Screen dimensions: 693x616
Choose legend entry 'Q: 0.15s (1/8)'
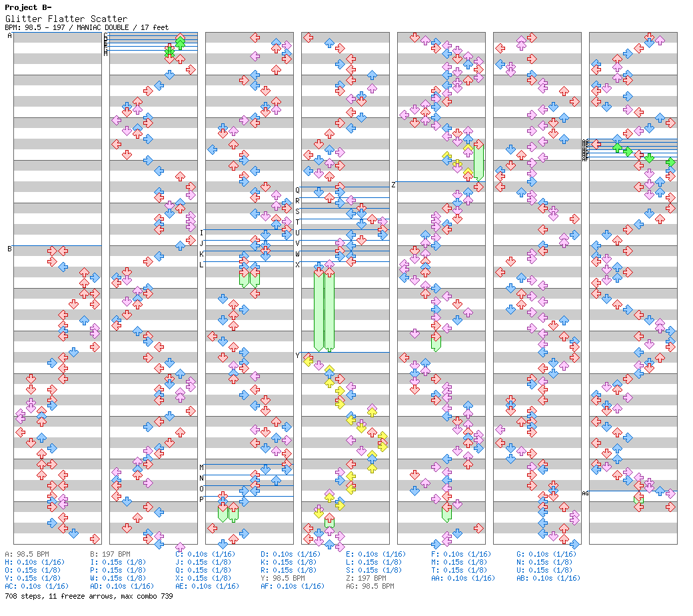pos(203,570)
